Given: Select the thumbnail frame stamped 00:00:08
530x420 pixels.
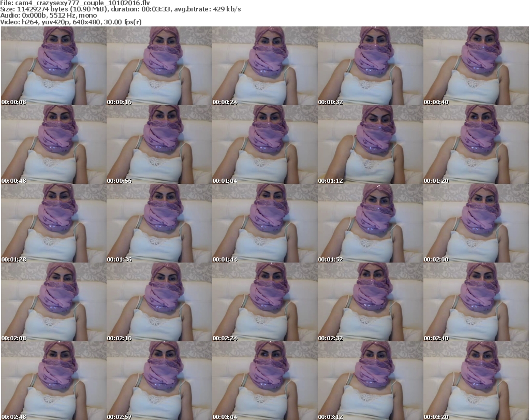Looking at the screenshot, I should (x=53, y=66).
